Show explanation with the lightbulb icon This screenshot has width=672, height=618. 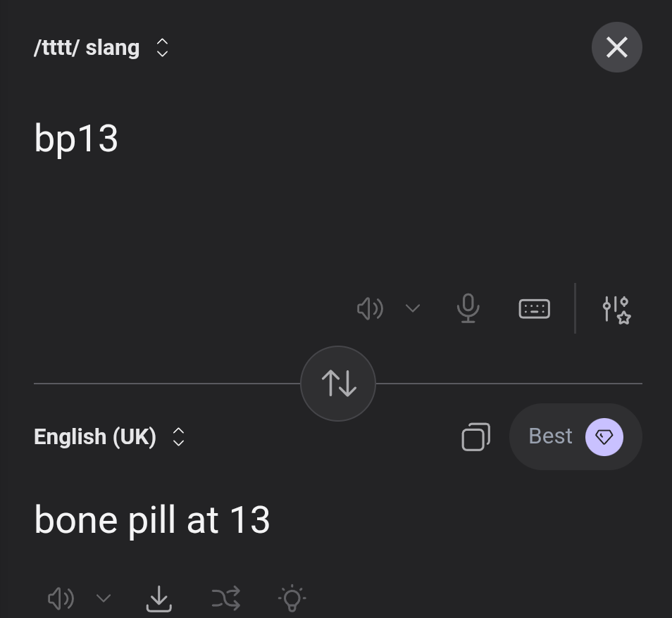pyautogui.click(x=292, y=598)
